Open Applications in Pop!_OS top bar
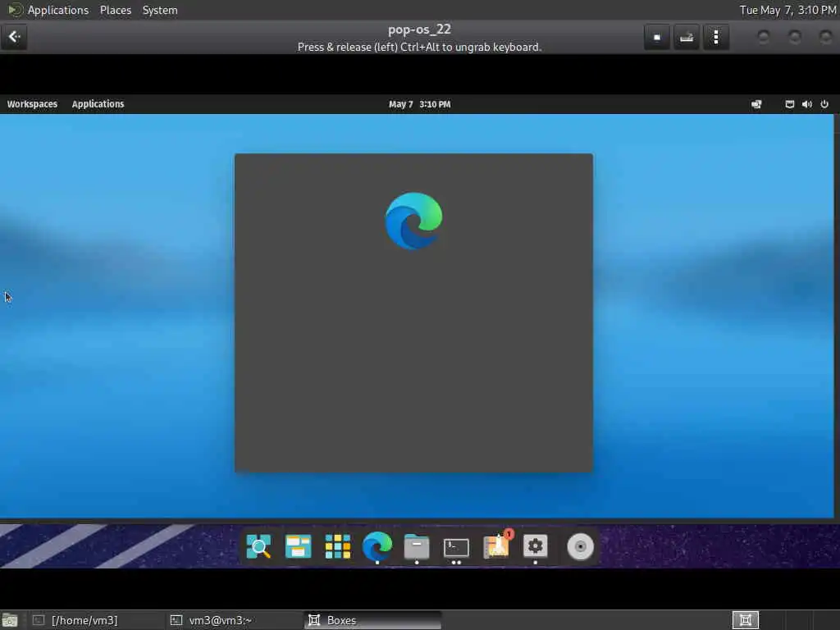 coord(98,104)
